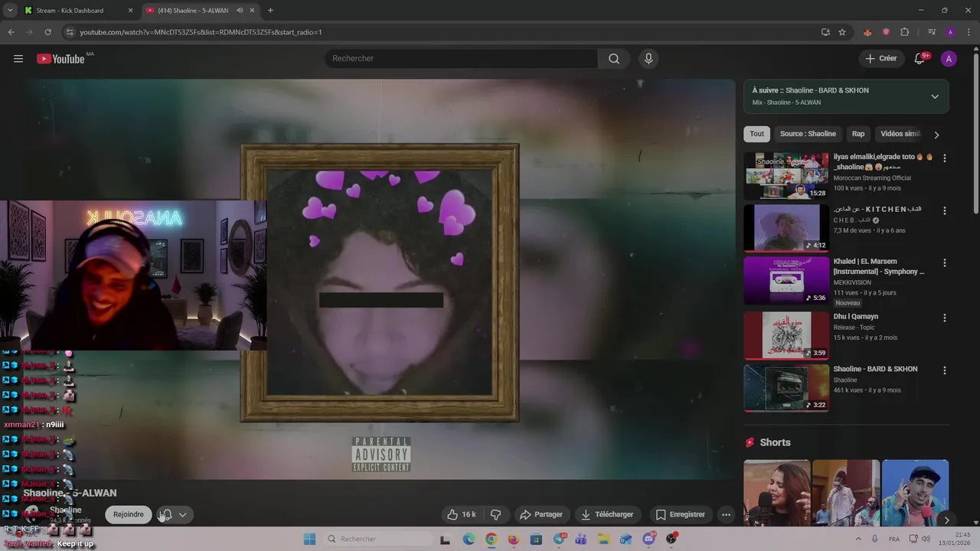Open options for KITCHEN video
The width and height of the screenshot is (980, 551).
point(944,210)
